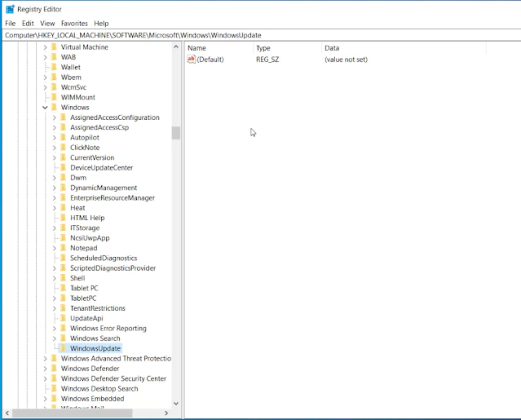521x420 pixels.
Task: Select the (Default) value's ab string icon
Action: point(191,60)
